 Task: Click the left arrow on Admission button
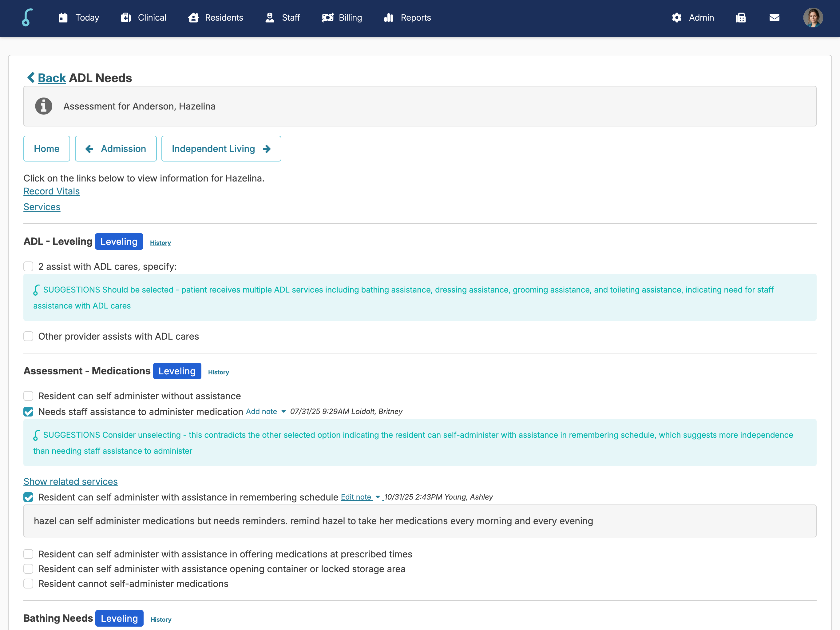click(89, 149)
